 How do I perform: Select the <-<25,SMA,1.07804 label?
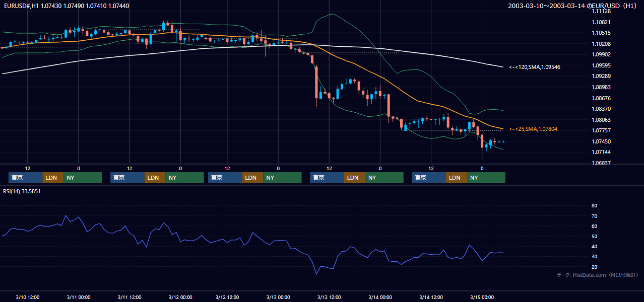pyautogui.click(x=533, y=129)
